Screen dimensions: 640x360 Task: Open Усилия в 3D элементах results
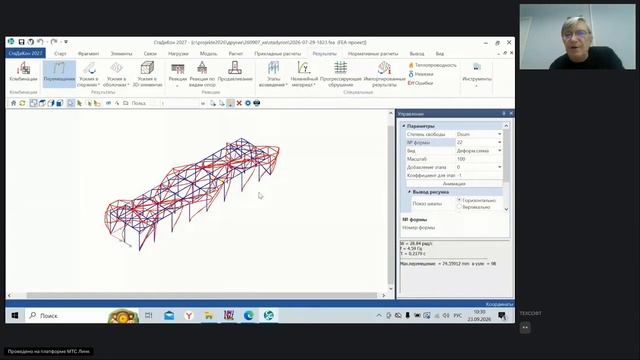(x=147, y=74)
